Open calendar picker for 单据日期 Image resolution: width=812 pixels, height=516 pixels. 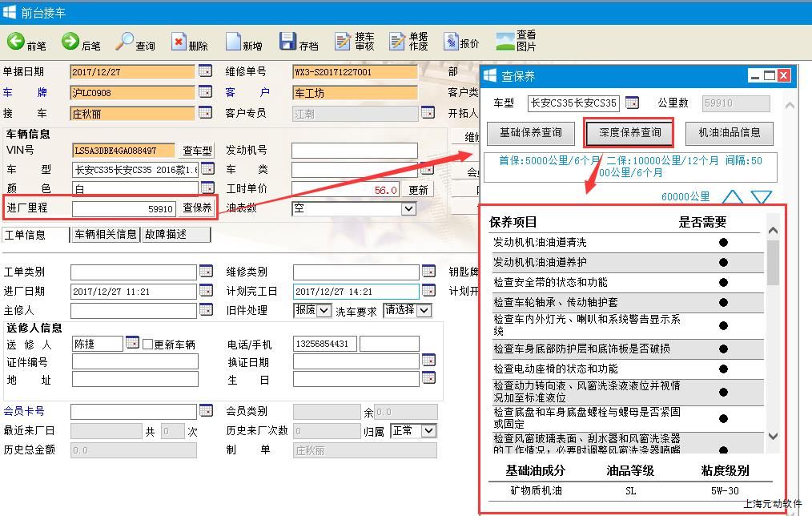(x=205, y=71)
